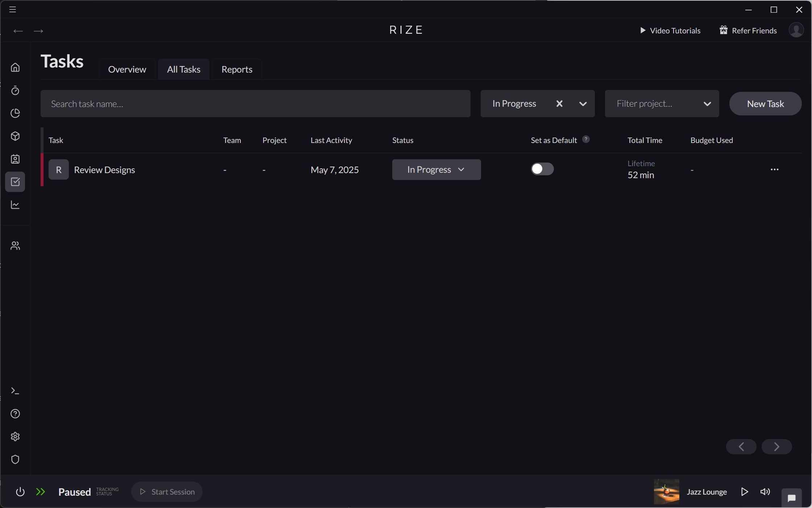Create a task with the New Task button
The width and height of the screenshot is (812, 508).
765,103
